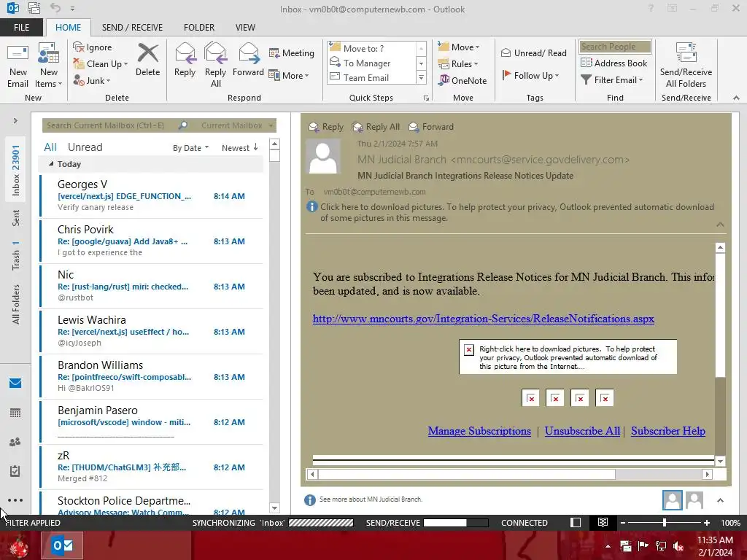Image resolution: width=747 pixels, height=560 pixels.
Task: Click the Search Current Mailbox field
Action: pos(111,125)
